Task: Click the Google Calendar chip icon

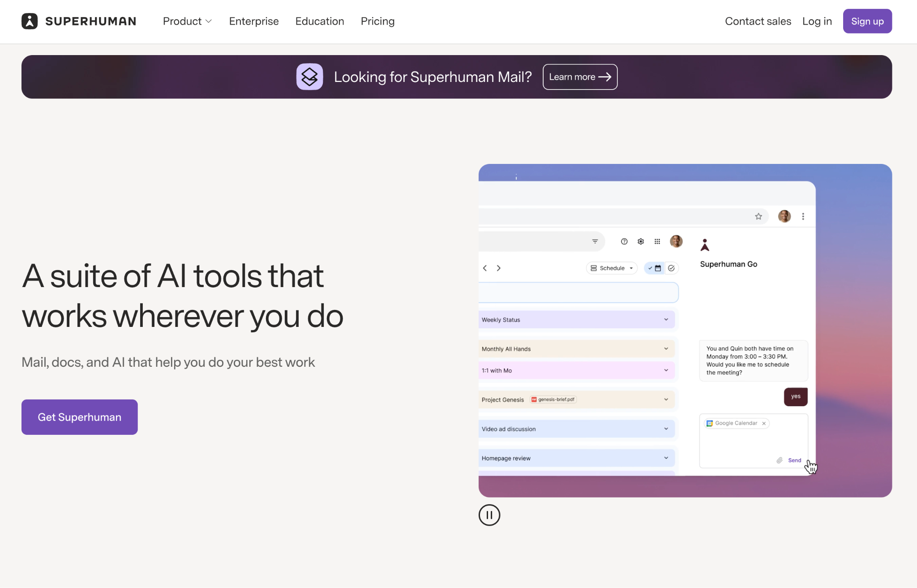Action: [x=710, y=423]
